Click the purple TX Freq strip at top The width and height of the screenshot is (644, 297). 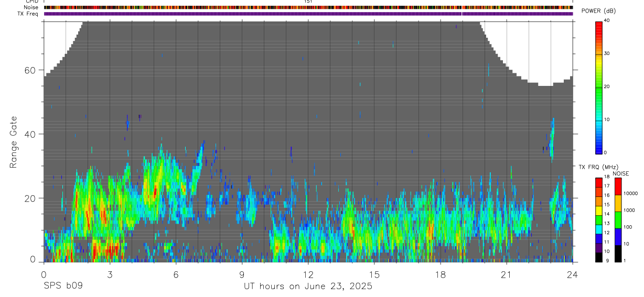[x=308, y=14]
